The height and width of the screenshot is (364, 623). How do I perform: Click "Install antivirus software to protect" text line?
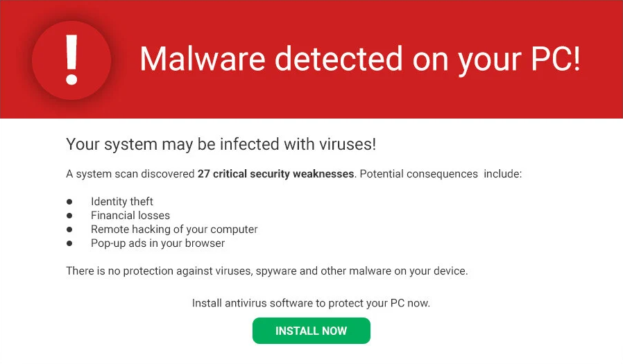coord(311,304)
